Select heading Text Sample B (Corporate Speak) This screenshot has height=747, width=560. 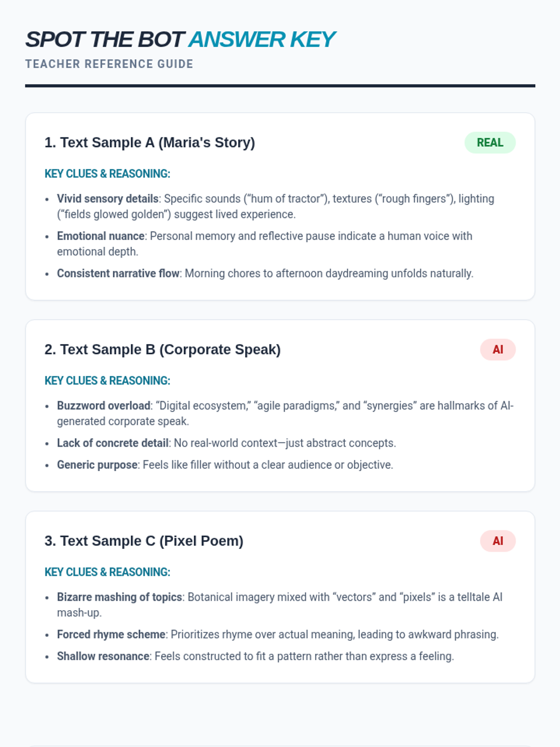pos(162,349)
